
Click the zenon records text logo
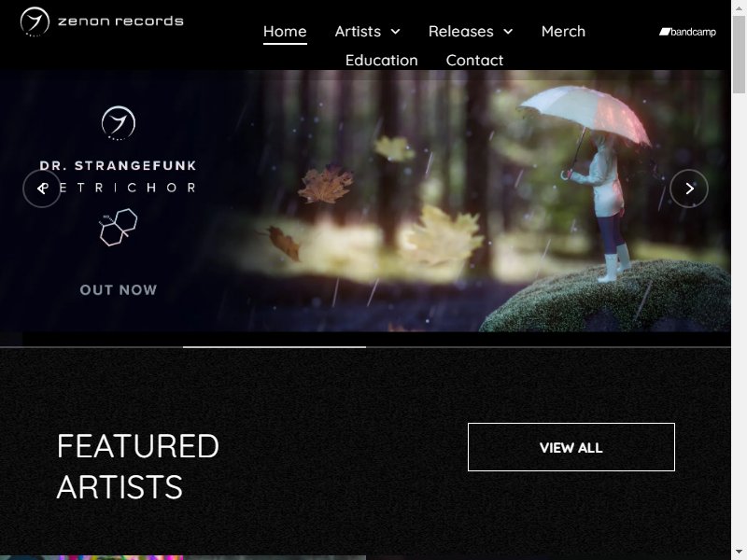click(120, 21)
